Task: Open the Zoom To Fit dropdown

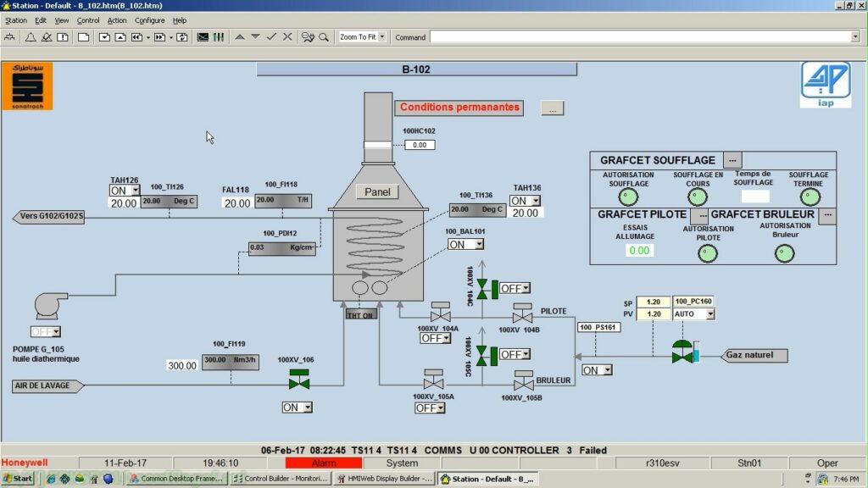Action: tap(381, 37)
